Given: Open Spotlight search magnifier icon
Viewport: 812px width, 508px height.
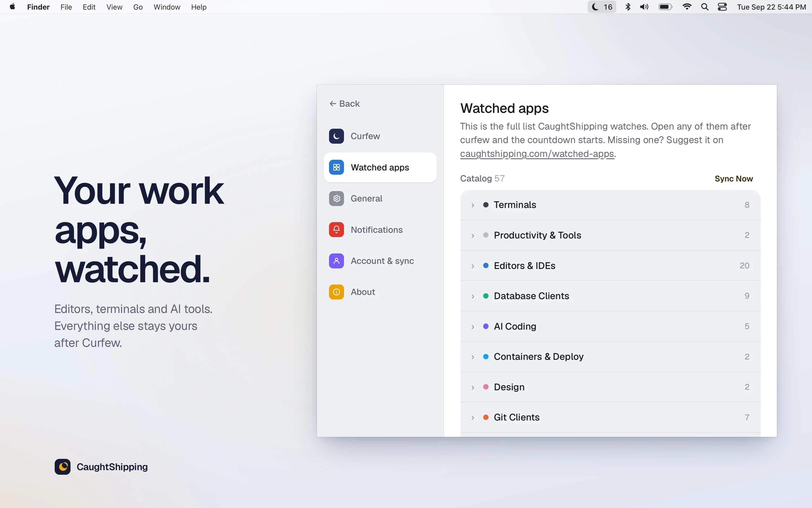Looking at the screenshot, I should click(705, 7).
